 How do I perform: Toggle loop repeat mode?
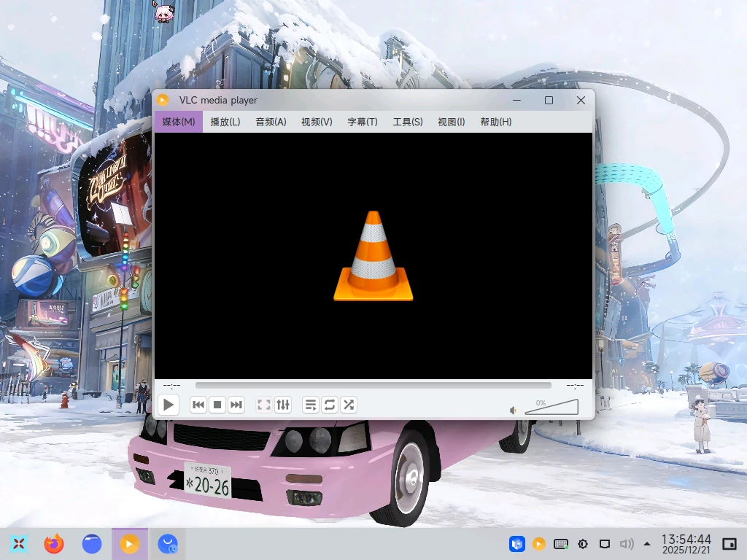[330, 405]
